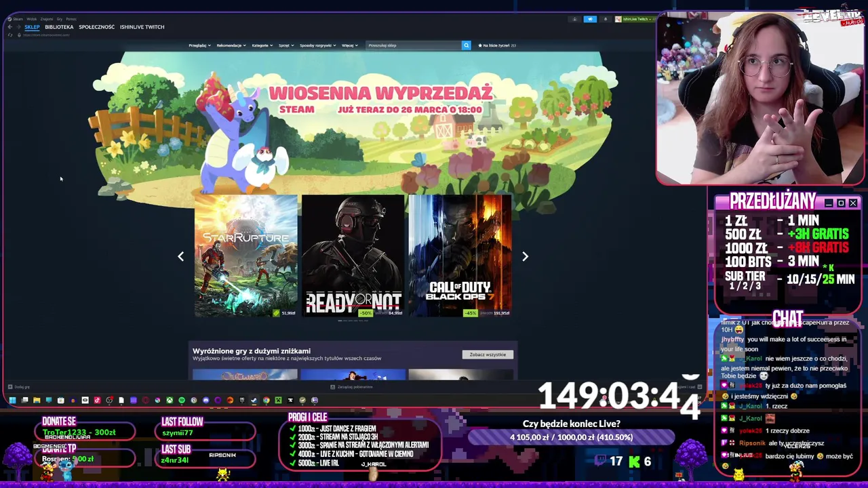Expand the Więcej dropdown
This screenshot has height=488, width=868.
pos(350,45)
